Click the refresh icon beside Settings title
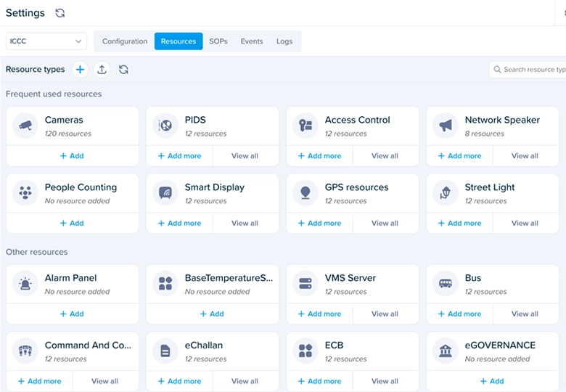The width and height of the screenshot is (566, 392). [60, 13]
